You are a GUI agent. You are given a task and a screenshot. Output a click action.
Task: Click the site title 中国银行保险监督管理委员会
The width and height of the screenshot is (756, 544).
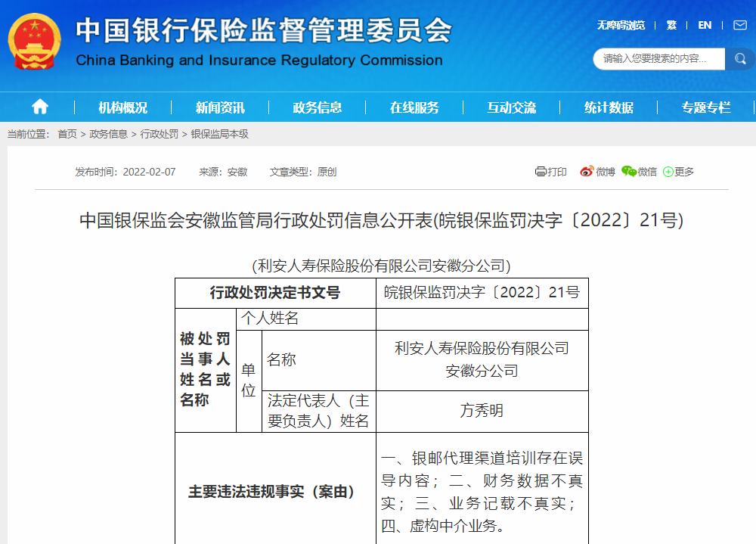tap(264, 30)
